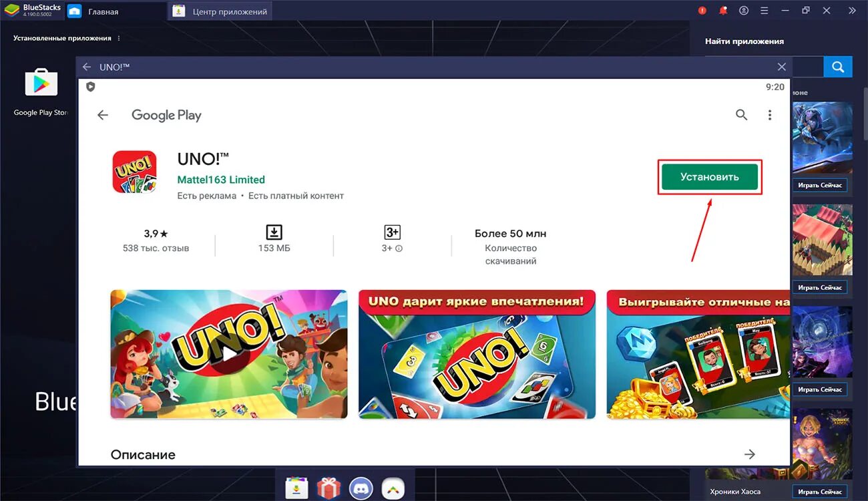Screen dimensions: 868x501
Task: Open the BlueStacks hamburger menu
Action: [x=764, y=11]
